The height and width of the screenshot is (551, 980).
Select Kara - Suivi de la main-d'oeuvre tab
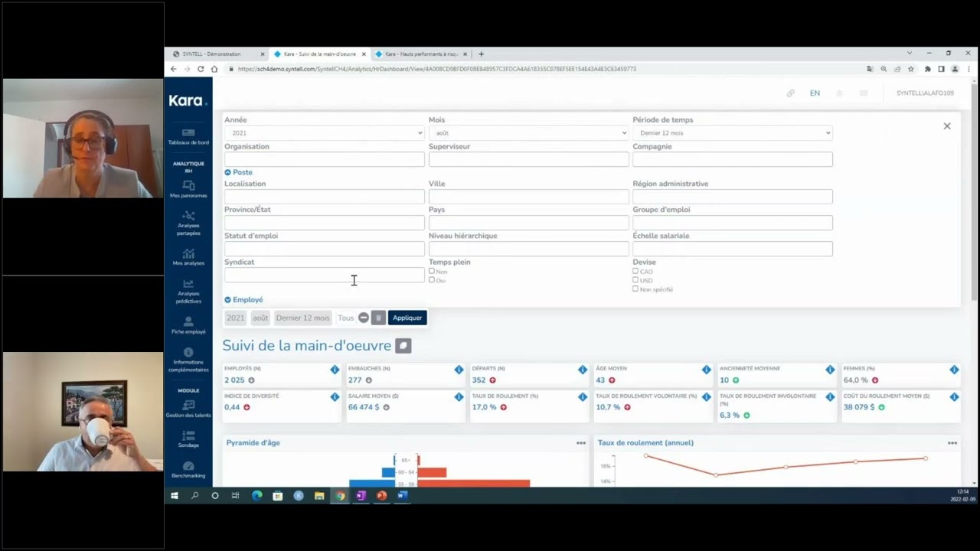pyautogui.click(x=319, y=54)
